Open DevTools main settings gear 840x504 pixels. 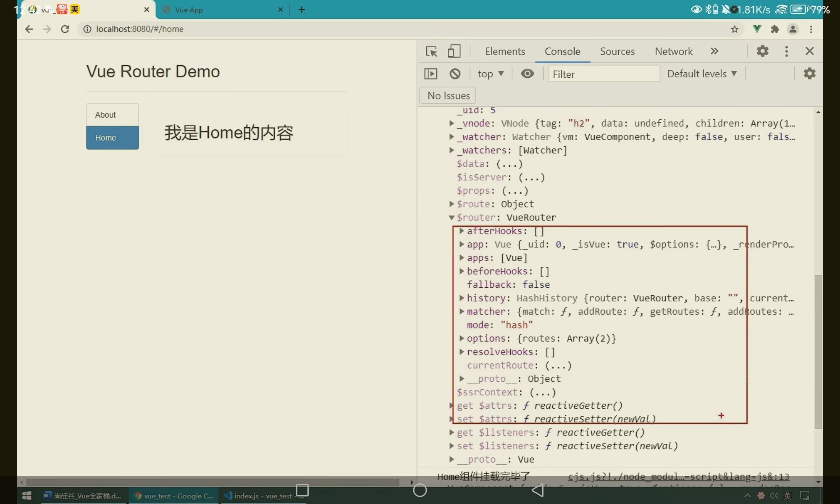pyautogui.click(x=762, y=51)
